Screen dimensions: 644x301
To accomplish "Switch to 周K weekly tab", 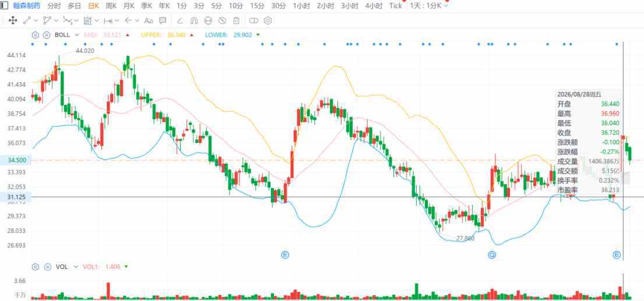I will 111,6.
